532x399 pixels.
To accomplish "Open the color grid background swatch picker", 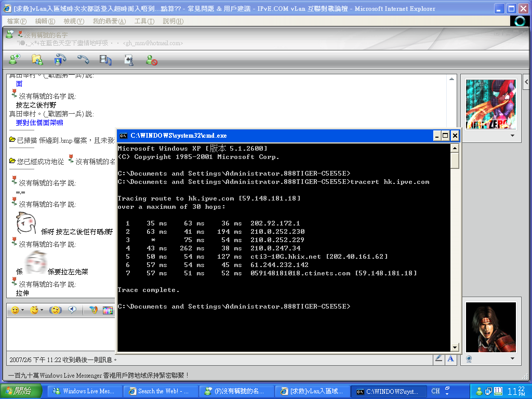I will [x=108, y=310].
